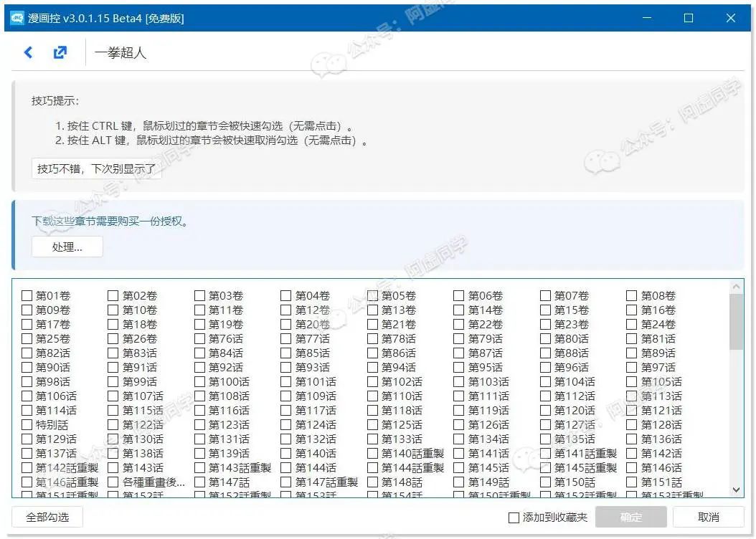The height and width of the screenshot is (539, 756).
Task: Click the greyed 确定 button
Action: click(630, 517)
